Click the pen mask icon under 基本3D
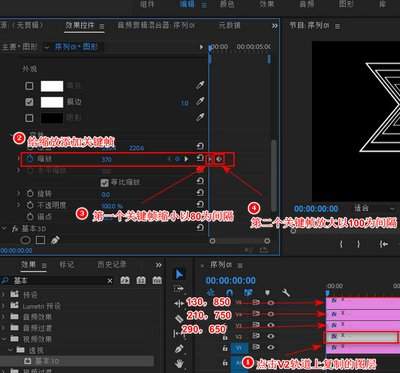This screenshot has width=400, height=373. point(55,240)
